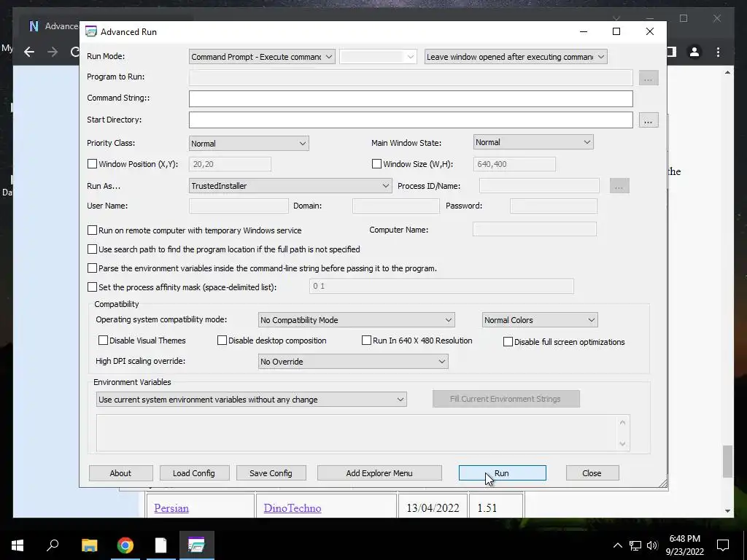The width and height of the screenshot is (747, 560).
Task: Click the Close button
Action: (x=592, y=472)
